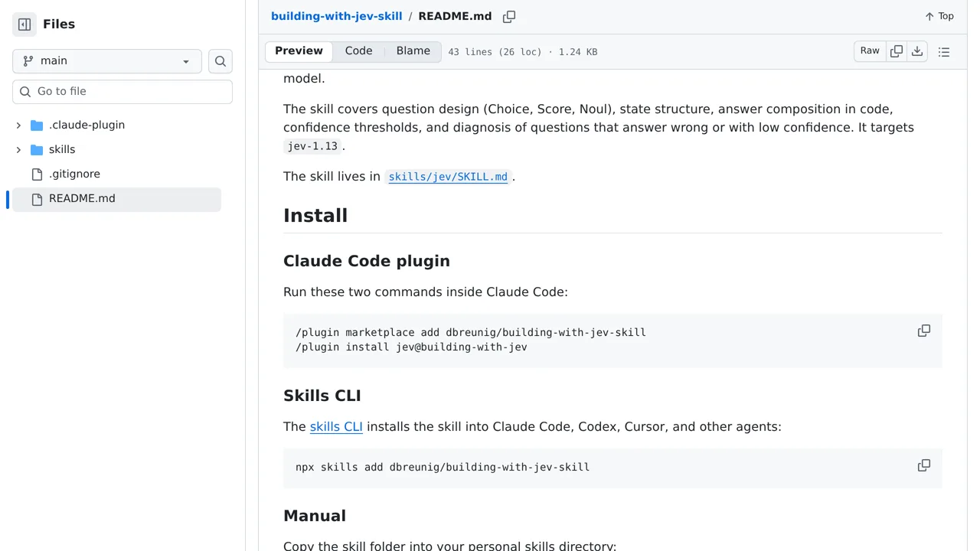This screenshot has width=980, height=551.
Task: Click the .claude-plugin folder icon
Action: pos(37,125)
